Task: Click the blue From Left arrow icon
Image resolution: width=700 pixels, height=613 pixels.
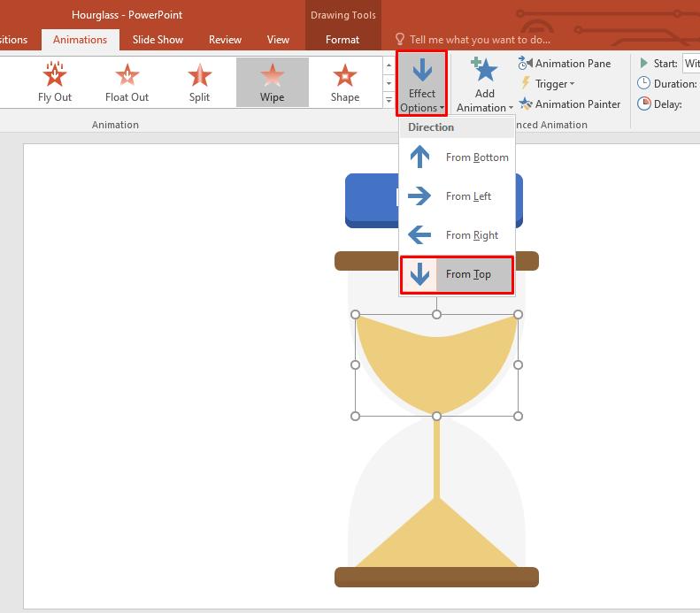Action: 419,195
